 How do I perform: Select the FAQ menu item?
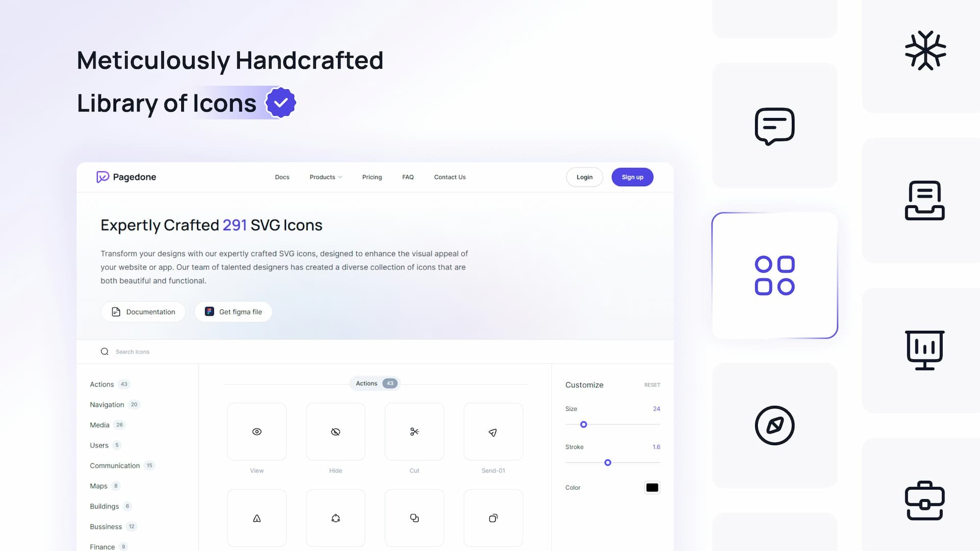[x=408, y=177]
